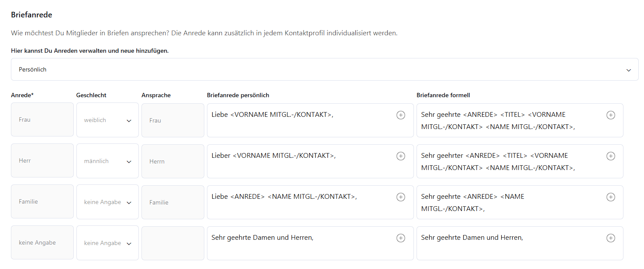644x269 pixels.
Task: Click the Ansprache field containing 'Herrn'
Action: point(173,161)
